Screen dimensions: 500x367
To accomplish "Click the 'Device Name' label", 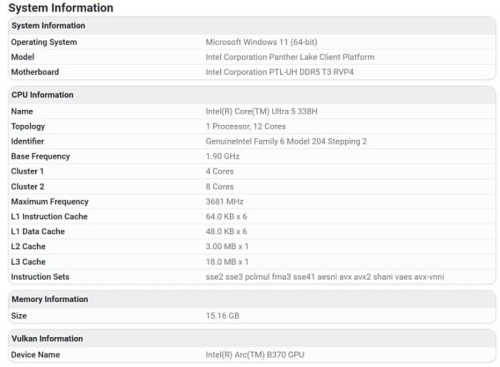I will click(x=35, y=355).
